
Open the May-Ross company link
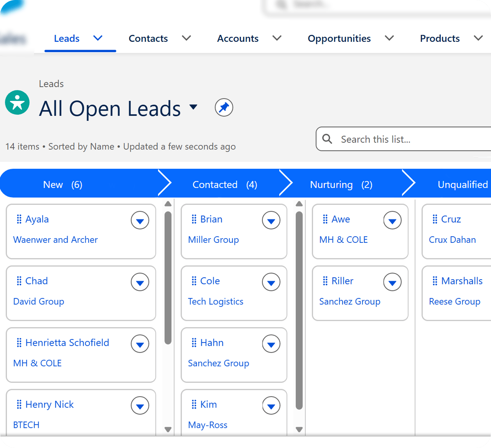pyautogui.click(x=208, y=425)
